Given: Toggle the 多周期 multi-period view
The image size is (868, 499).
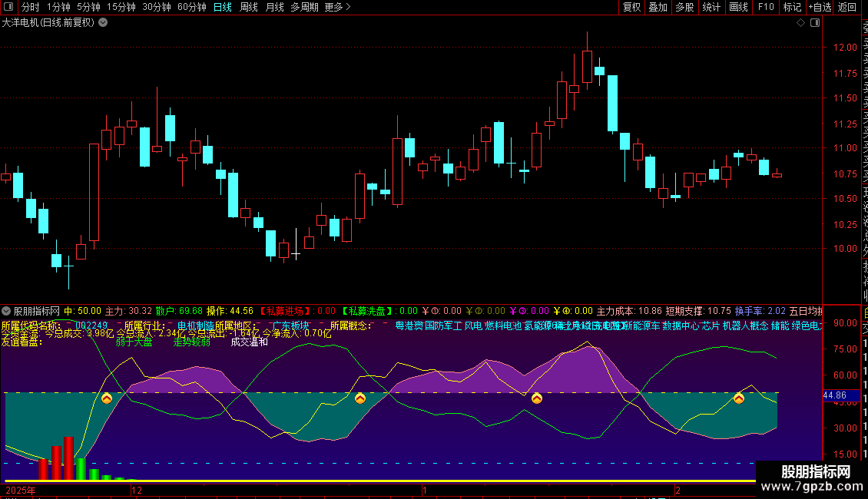Looking at the screenshot, I should [304, 7].
